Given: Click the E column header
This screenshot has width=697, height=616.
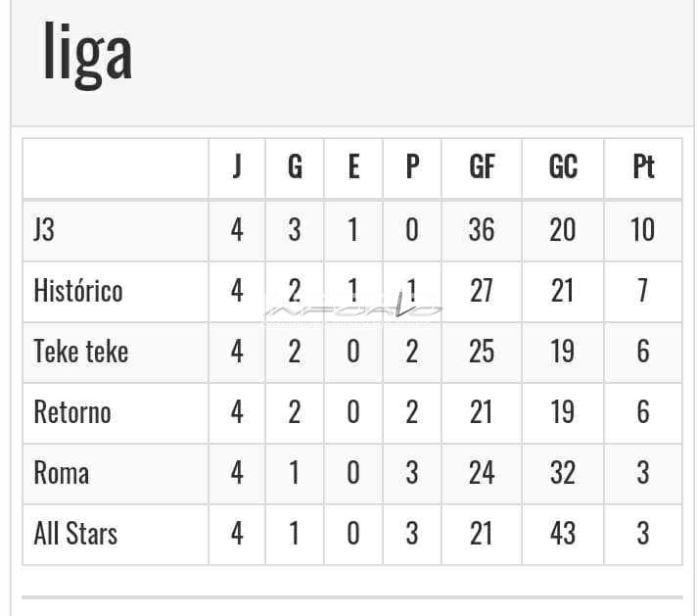Looking at the screenshot, I should [x=353, y=167].
